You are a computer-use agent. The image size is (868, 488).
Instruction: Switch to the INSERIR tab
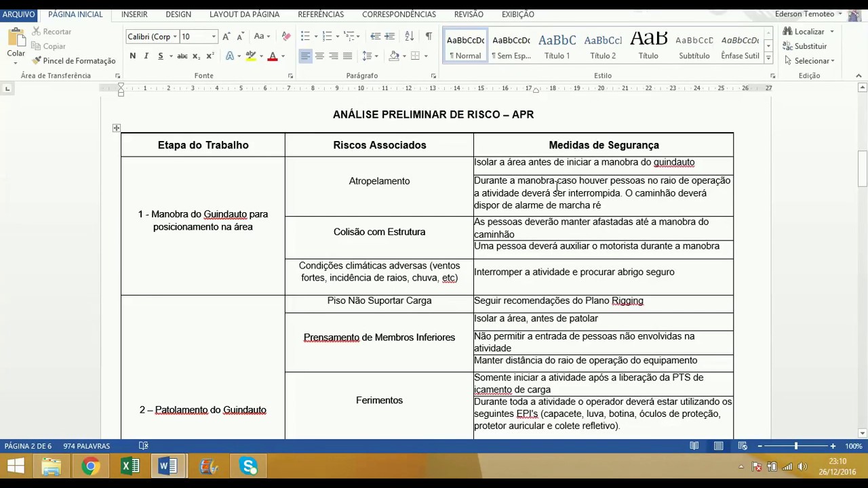[134, 14]
